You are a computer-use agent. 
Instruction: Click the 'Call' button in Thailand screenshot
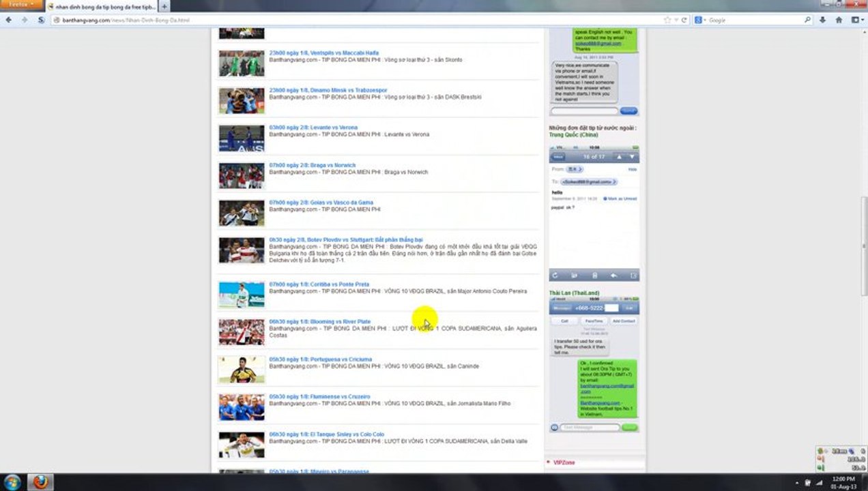point(564,321)
